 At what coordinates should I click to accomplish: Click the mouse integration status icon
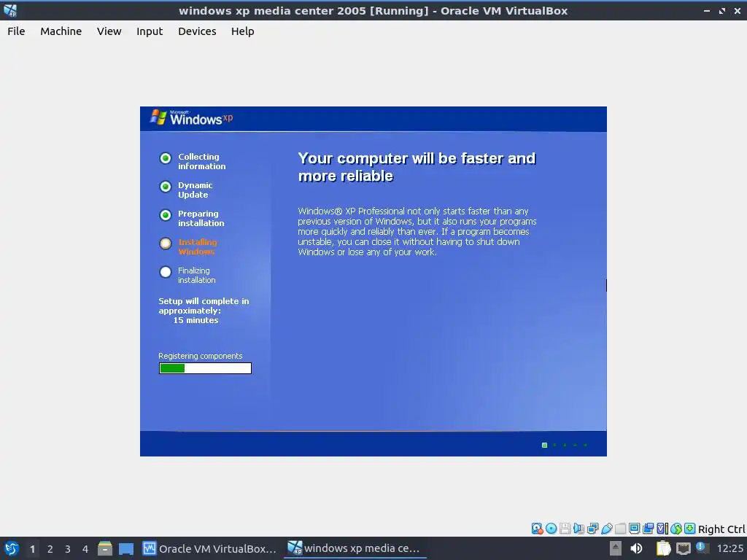coord(676,529)
